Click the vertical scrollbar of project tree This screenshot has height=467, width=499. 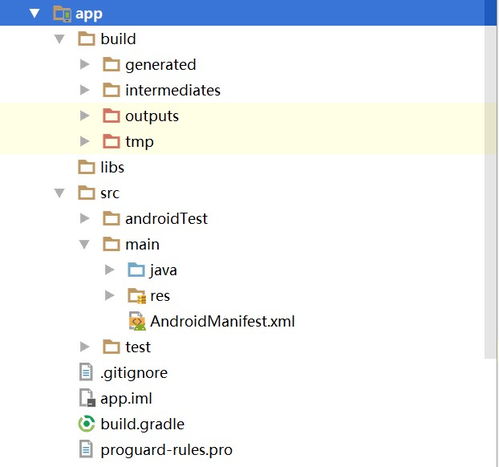pos(490,192)
